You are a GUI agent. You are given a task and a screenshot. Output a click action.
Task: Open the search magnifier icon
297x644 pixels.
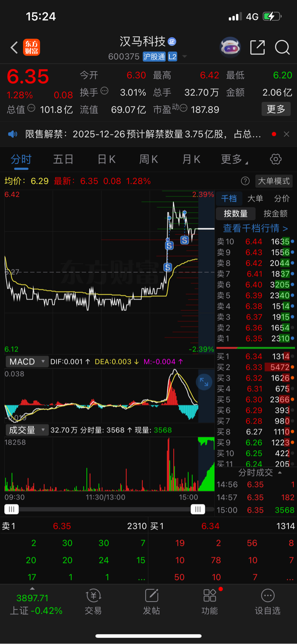click(282, 47)
